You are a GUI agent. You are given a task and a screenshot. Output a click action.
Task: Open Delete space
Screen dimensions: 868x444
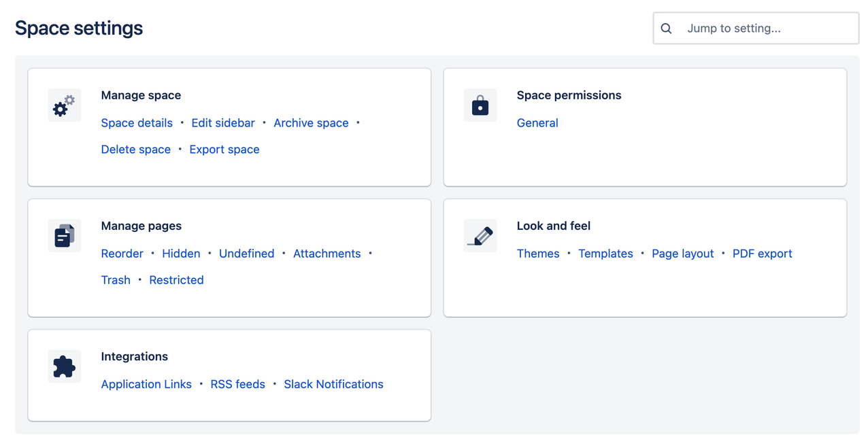(x=135, y=149)
